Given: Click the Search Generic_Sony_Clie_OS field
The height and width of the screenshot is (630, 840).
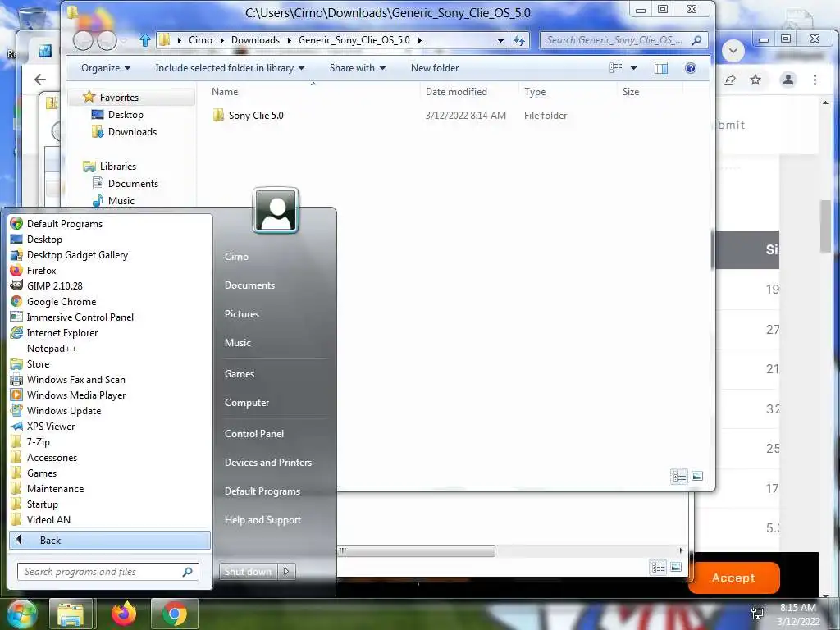Looking at the screenshot, I should click(x=623, y=40).
